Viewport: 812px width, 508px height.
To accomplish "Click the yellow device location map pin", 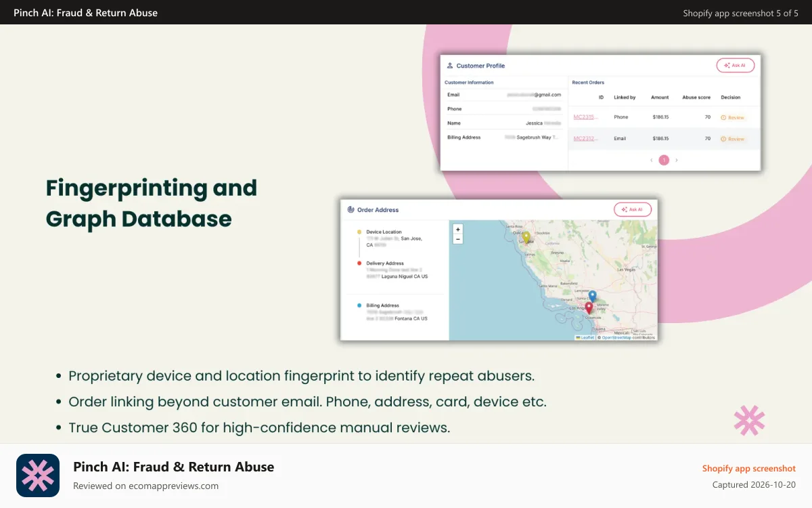I will (x=526, y=238).
